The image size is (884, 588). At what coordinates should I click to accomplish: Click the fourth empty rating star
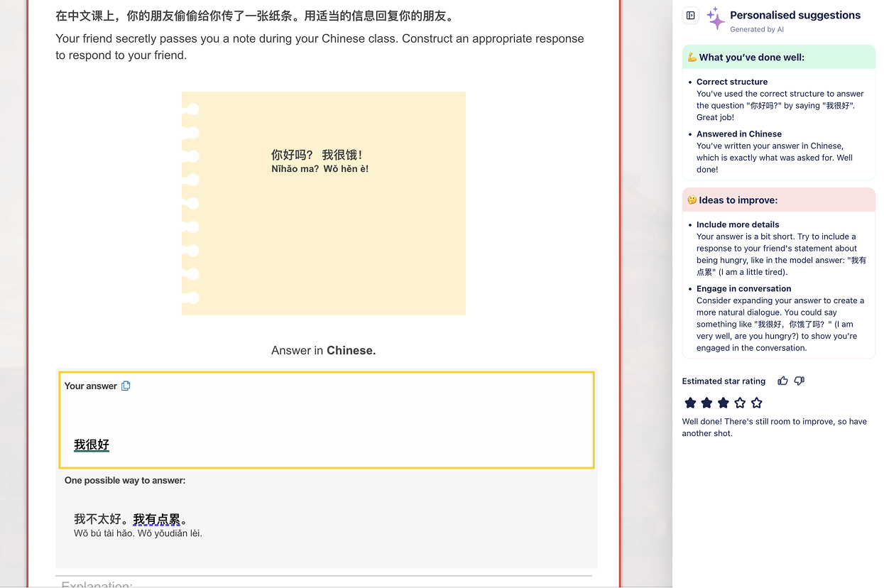click(x=740, y=403)
